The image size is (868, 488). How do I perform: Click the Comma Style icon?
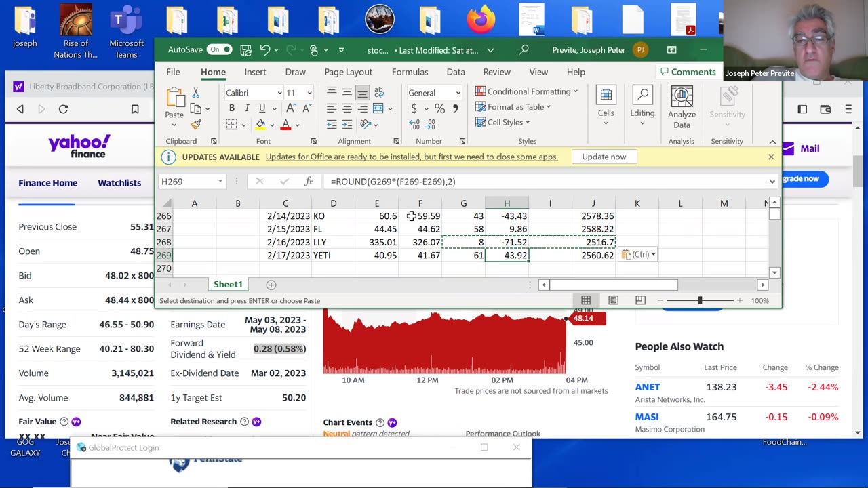455,108
